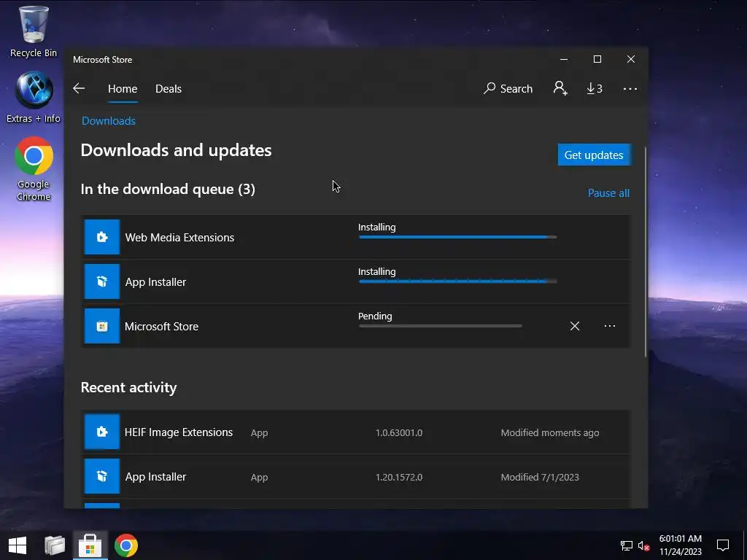The height and width of the screenshot is (560, 747).
Task: Maximize the Microsoft Store window
Action: (597, 59)
